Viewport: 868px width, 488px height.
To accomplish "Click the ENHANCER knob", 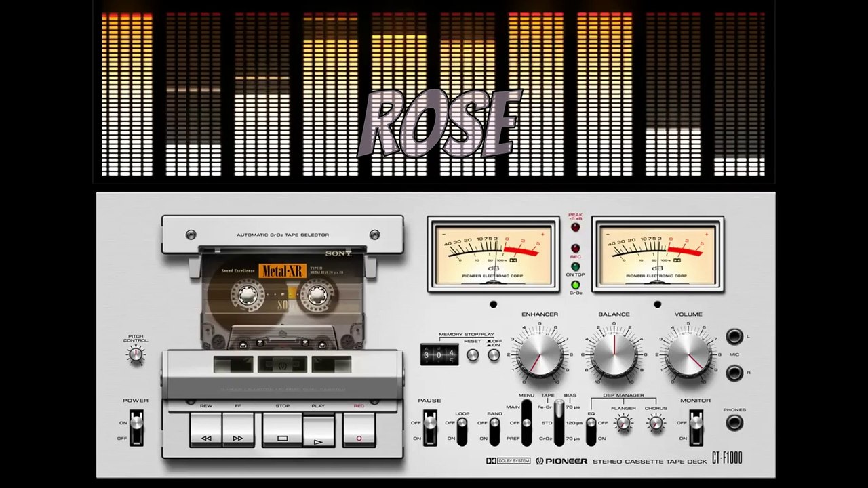I will coord(540,353).
